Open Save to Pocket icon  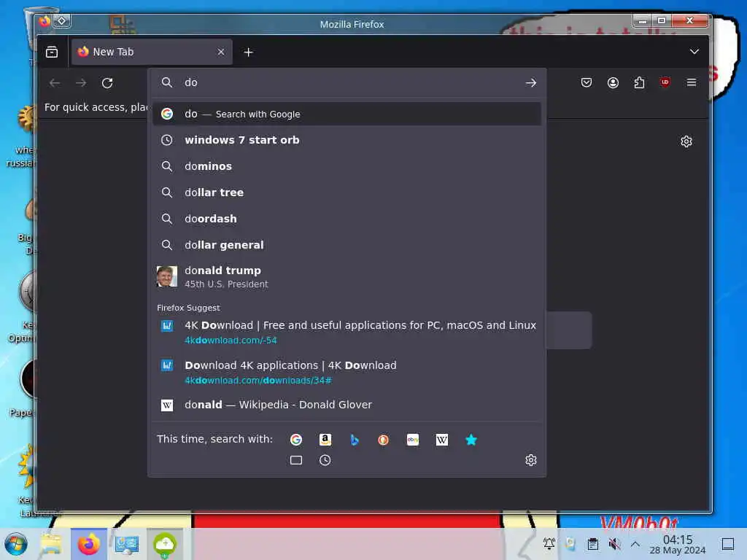point(587,83)
